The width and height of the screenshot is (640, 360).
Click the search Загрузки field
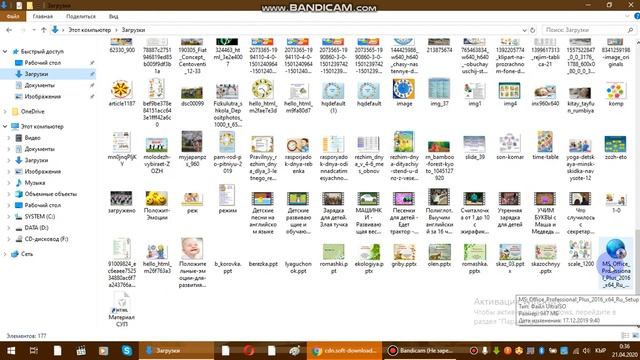[588, 30]
